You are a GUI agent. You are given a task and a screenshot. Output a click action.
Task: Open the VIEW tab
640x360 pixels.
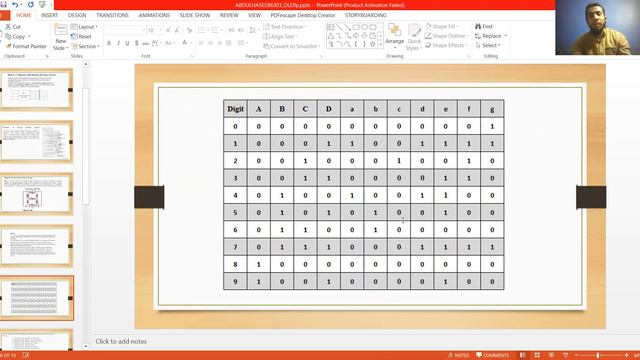[254, 15]
